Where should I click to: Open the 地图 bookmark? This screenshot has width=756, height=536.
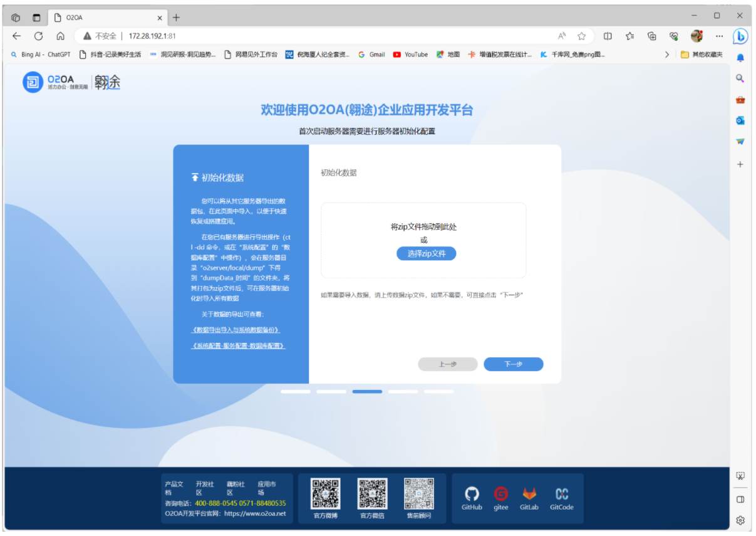[x=448, y=55]
